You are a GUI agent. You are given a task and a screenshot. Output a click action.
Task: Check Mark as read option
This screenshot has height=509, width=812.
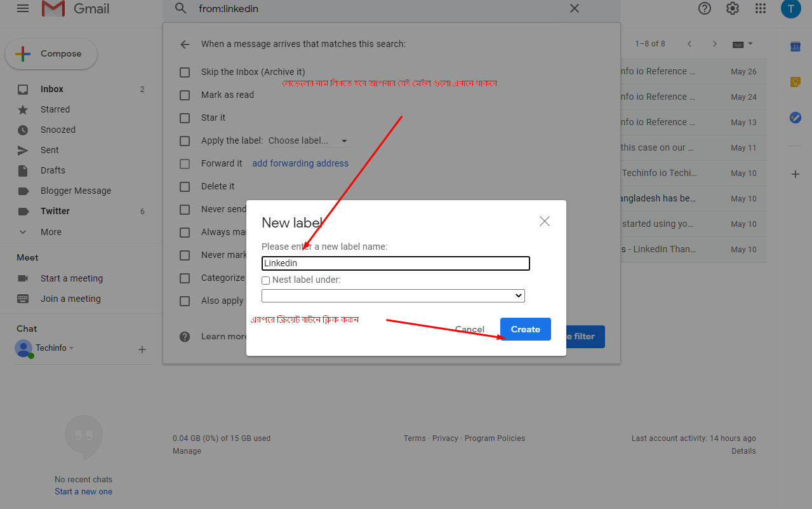[185, 95]
